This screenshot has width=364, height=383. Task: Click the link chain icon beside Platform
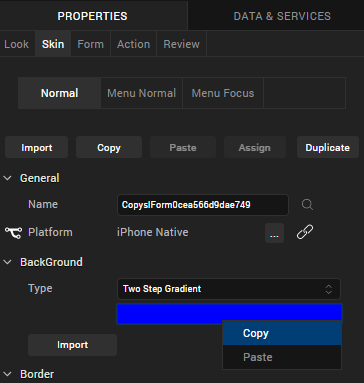305,232
